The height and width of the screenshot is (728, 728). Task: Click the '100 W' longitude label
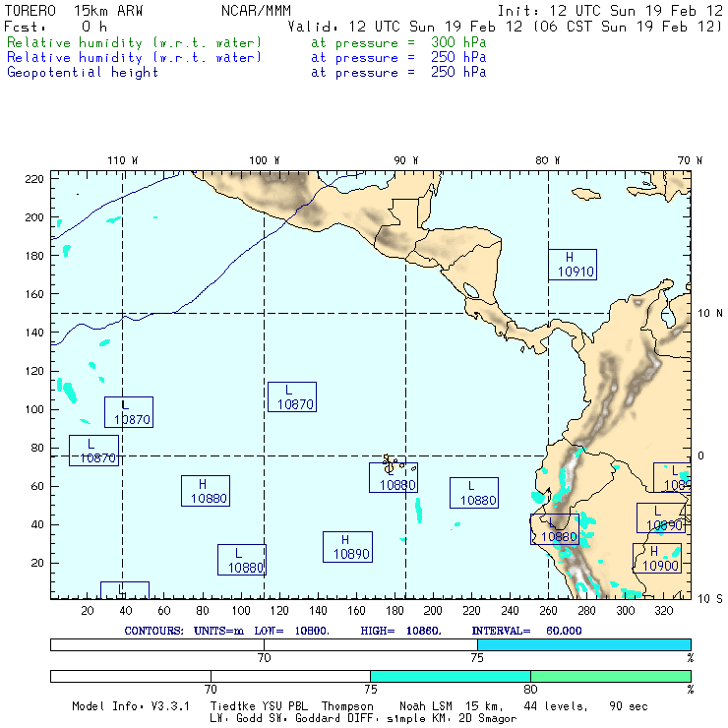point(265,160)
